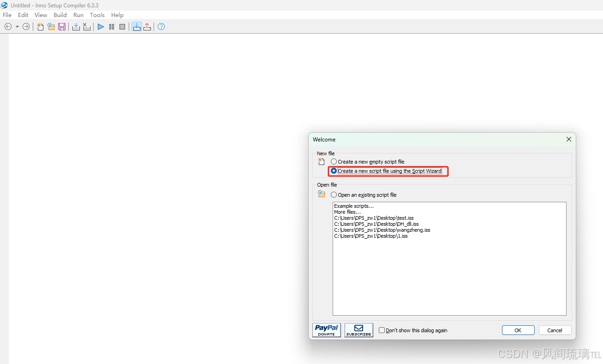Click the Stop Compile toolbar icon

tap(87, 27)
